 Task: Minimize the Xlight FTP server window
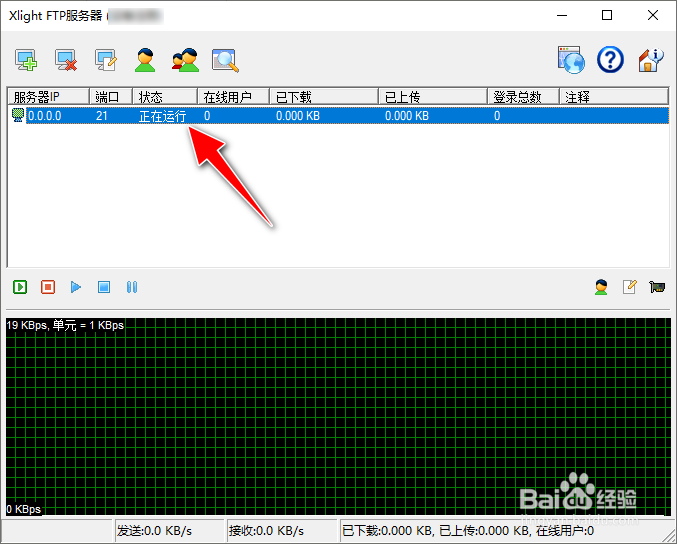pos(562,16)
